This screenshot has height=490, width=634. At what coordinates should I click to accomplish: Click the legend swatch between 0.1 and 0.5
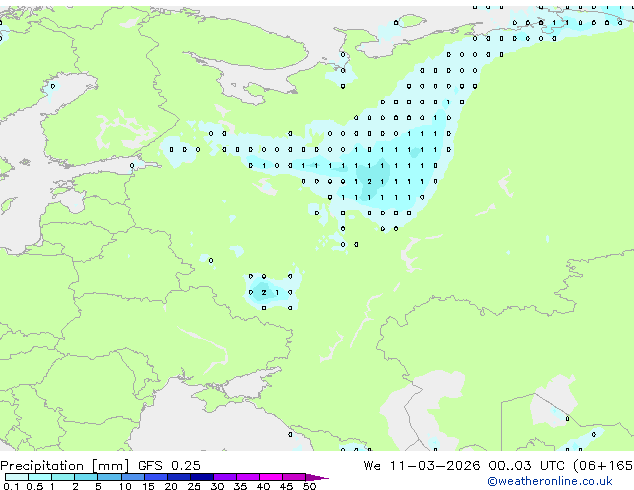(17, 477)
